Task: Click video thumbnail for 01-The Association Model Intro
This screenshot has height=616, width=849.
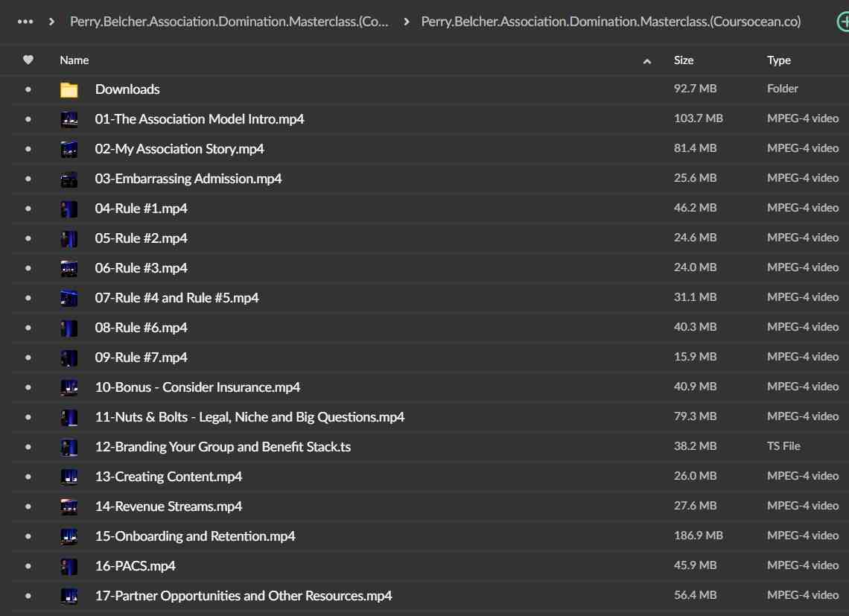Action: (x=69, y=119)
